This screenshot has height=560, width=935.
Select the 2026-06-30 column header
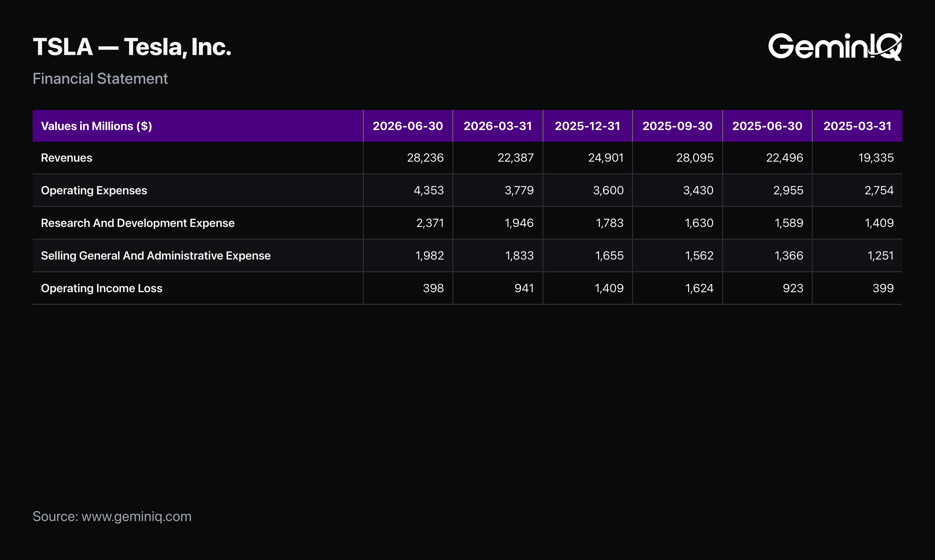(x=408, y=126)
